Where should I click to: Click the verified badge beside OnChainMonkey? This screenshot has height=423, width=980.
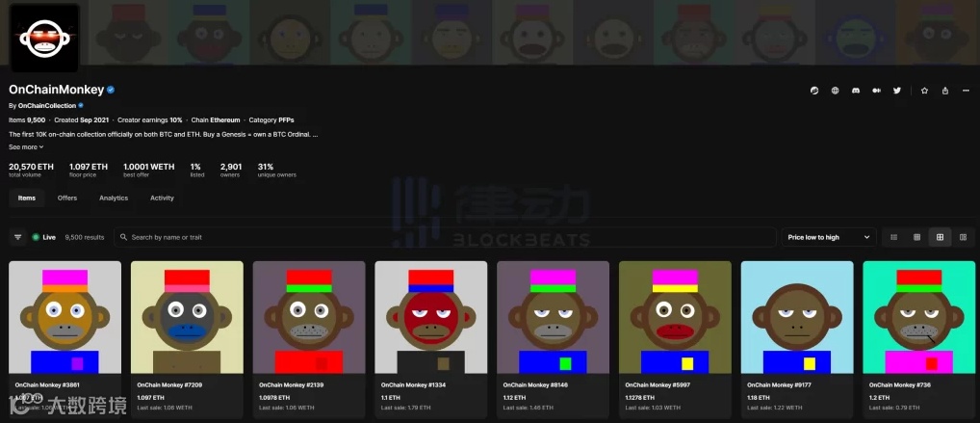(111, 90)
